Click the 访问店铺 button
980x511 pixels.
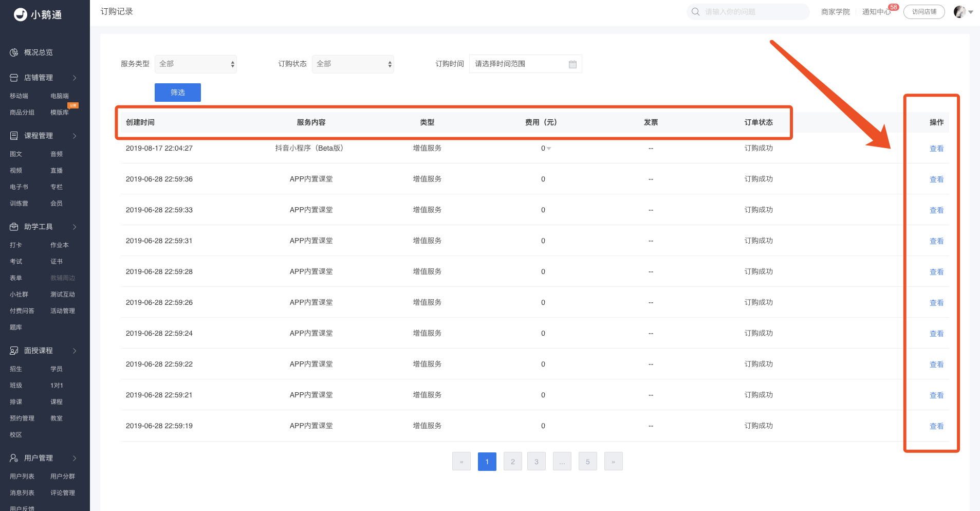click(x=923, y=12)
